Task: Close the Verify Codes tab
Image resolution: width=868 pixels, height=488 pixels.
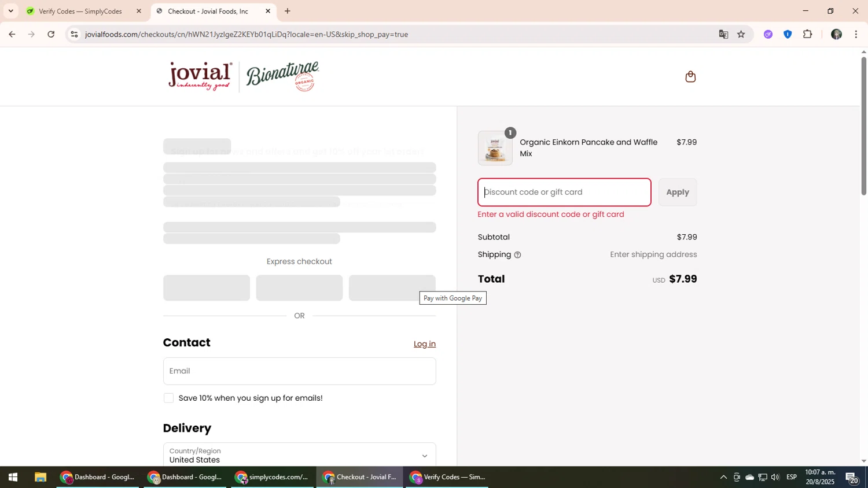Action: point(138,11)
